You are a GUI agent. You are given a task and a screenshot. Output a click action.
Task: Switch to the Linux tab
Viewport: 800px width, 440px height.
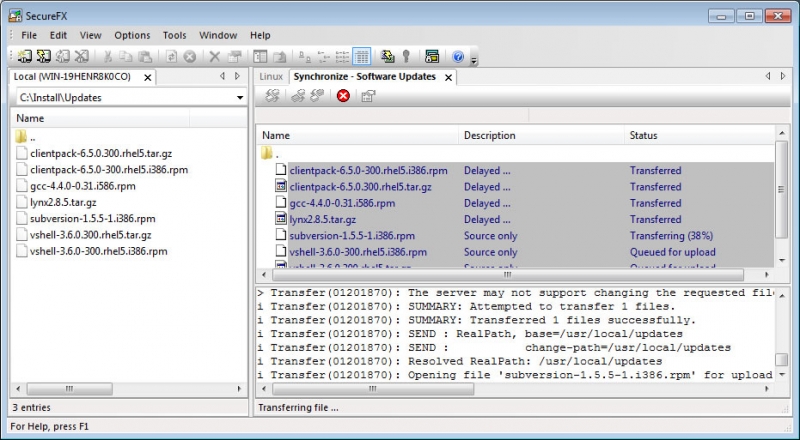(x=271, y=77)
